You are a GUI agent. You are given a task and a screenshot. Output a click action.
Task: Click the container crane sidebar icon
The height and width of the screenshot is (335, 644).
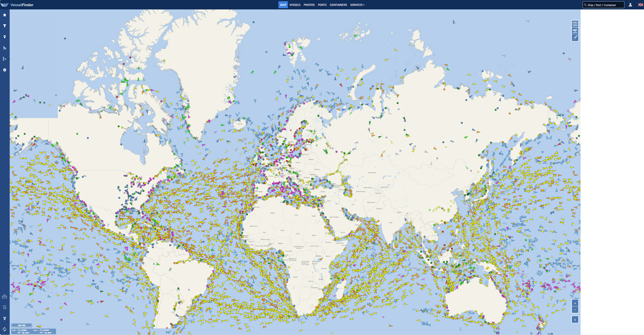[x=5, y=296]
